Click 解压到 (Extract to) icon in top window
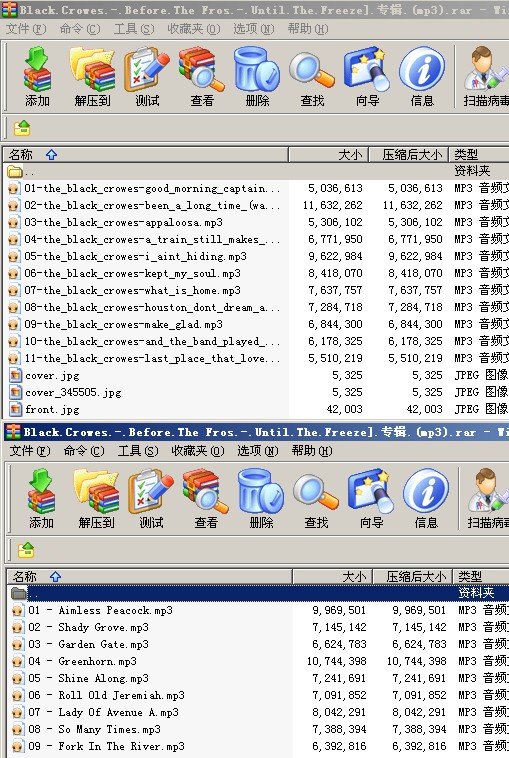Viewport: 509px width, 758px height. 92,76
